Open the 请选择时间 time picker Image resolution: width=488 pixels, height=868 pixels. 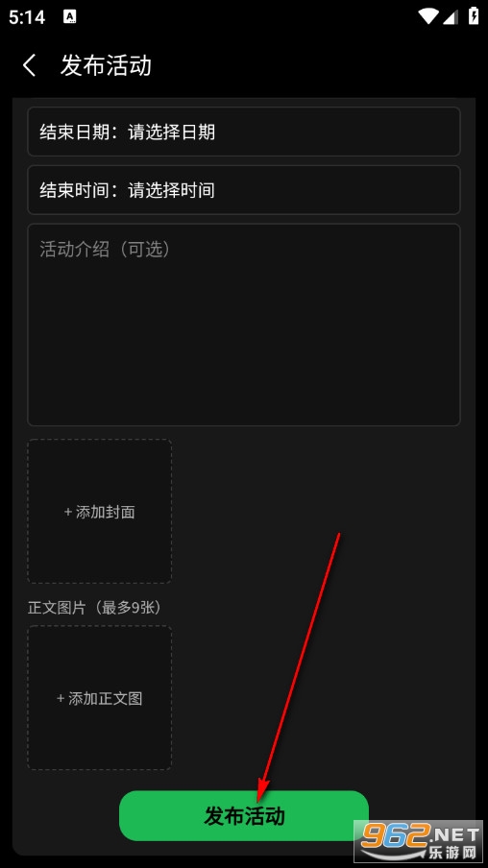(x=171, y=190)
